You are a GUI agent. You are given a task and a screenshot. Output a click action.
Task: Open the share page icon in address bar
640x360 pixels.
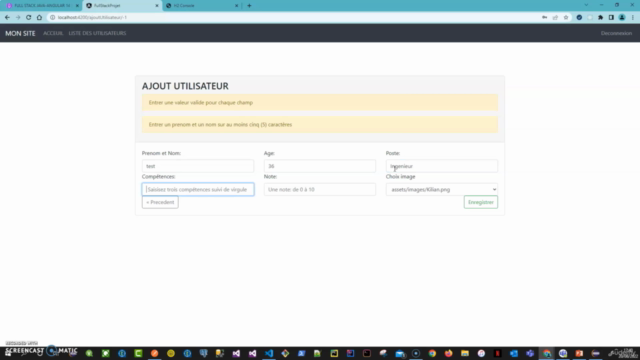tap(555, 18)
